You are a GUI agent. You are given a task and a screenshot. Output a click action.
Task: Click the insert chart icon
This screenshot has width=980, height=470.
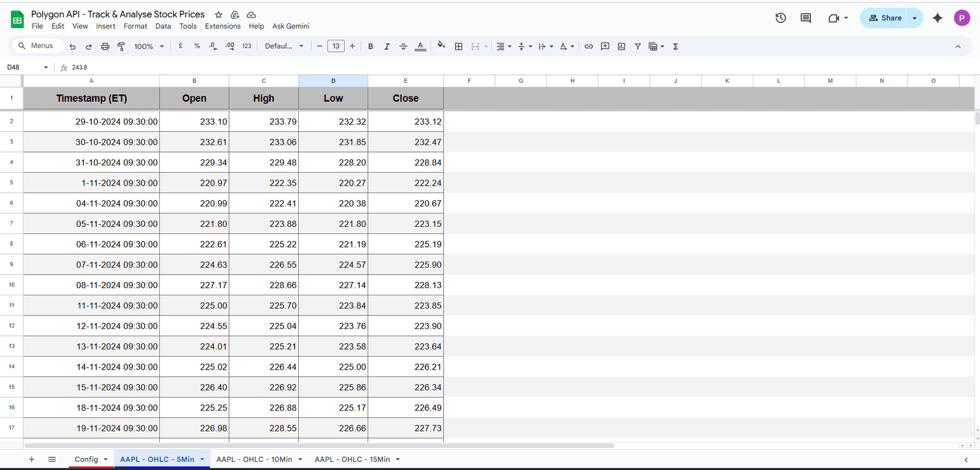tap(622, 47)
